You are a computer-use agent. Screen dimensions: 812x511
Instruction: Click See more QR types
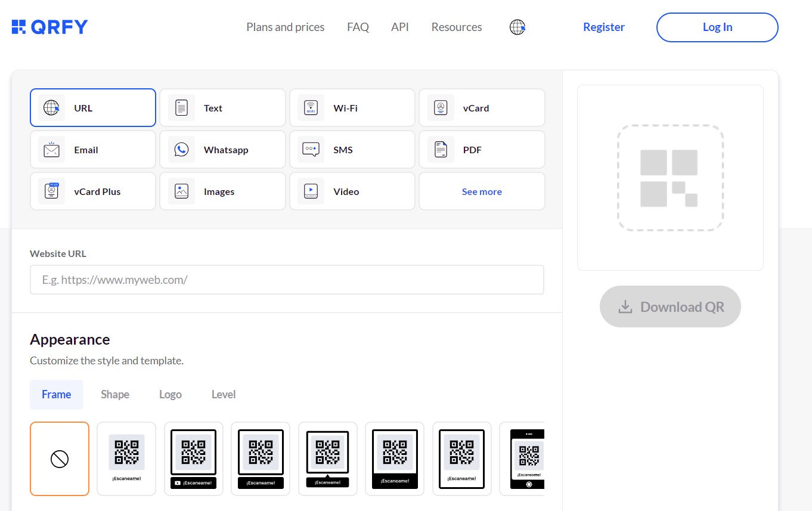482,191
